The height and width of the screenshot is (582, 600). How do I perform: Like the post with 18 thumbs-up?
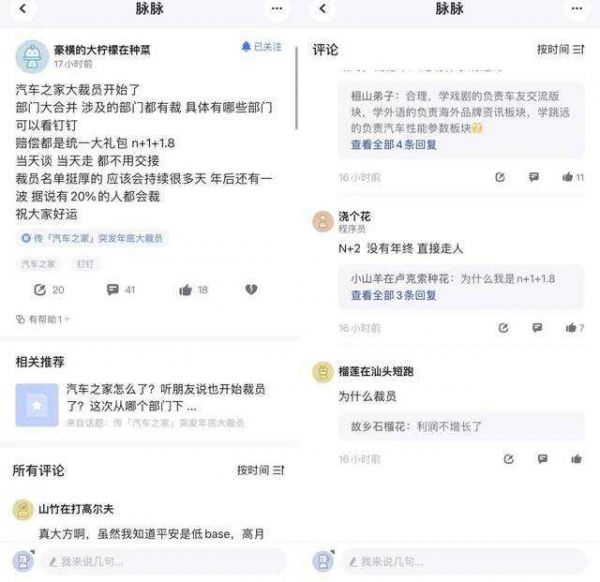(x=185, y=290)
